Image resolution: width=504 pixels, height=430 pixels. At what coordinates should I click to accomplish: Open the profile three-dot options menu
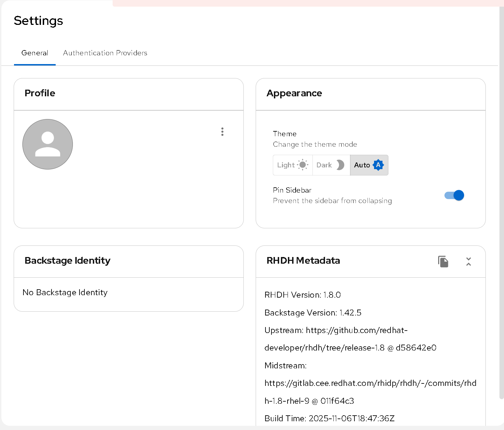pyautogui.click(x=222, y=132)
